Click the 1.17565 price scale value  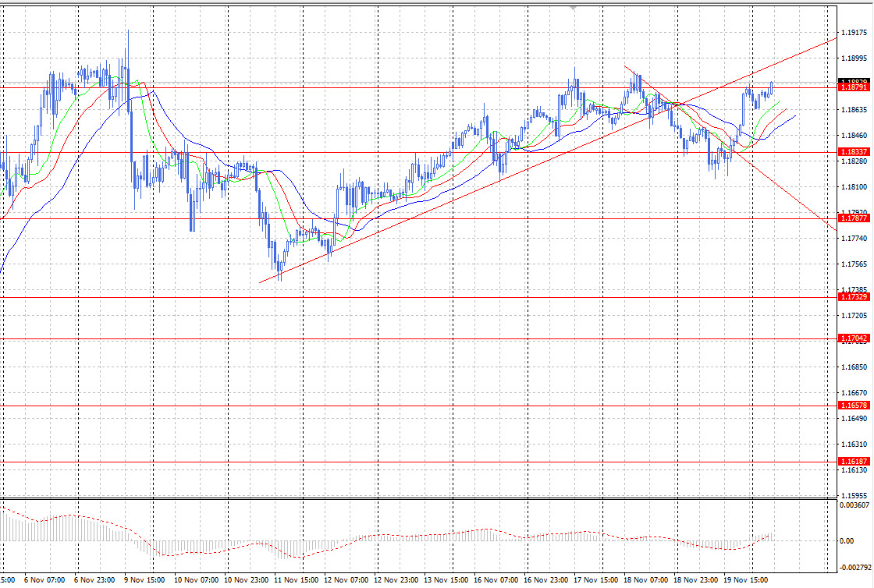point(854,264)
